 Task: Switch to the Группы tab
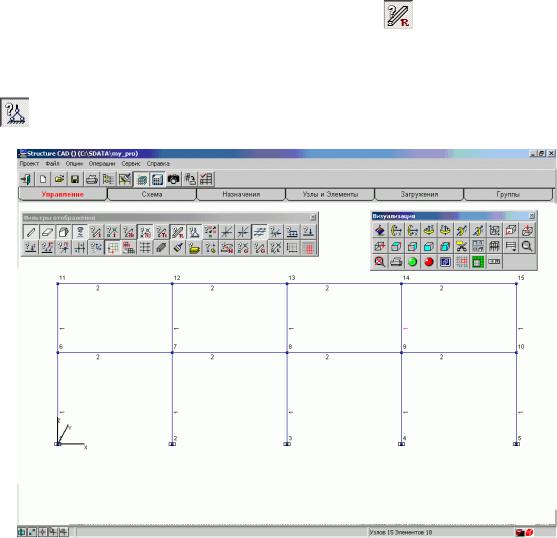pyautogui.click(x=508, y=194)
